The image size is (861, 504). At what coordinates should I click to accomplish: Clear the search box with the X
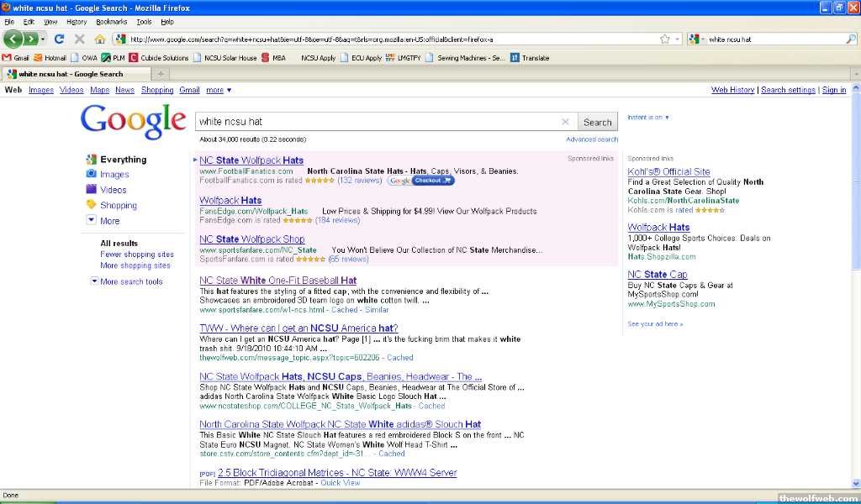pyautogui.click(x=565, y=122)
